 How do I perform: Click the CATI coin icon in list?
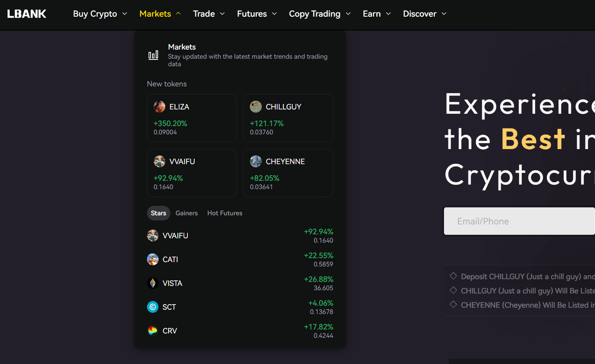[x=152, y=260]
